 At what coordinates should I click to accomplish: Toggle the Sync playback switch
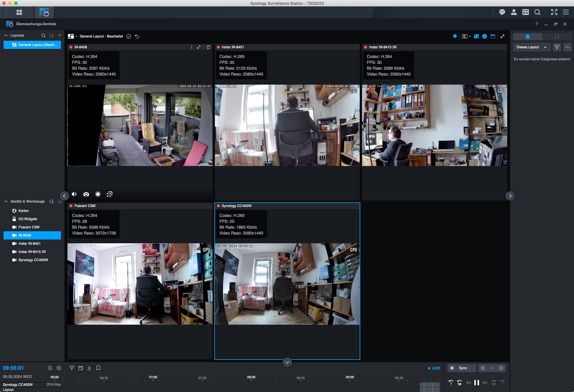[x=452, y=368]
